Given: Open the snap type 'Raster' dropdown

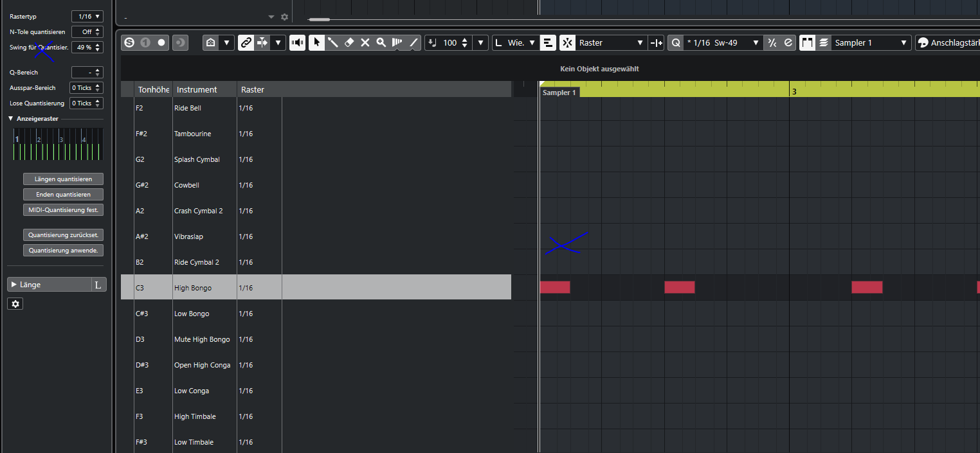Looking at the screenshot, I should [x=612, y=42].
